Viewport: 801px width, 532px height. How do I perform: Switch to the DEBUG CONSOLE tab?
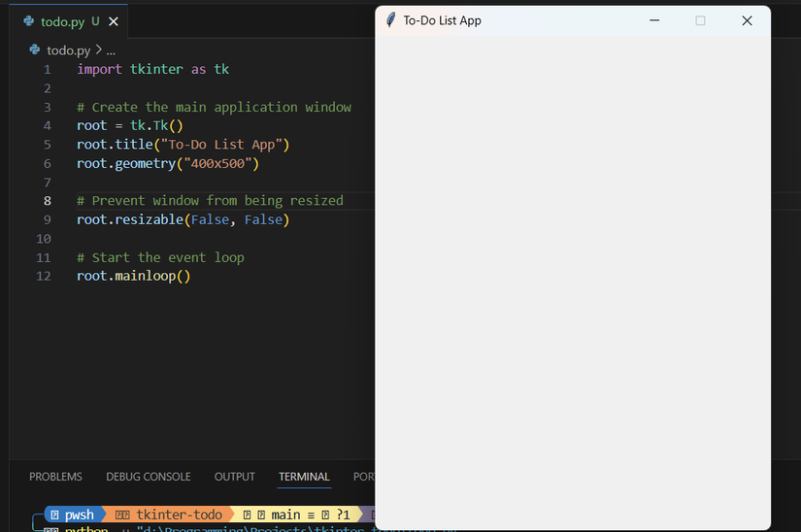149,477
